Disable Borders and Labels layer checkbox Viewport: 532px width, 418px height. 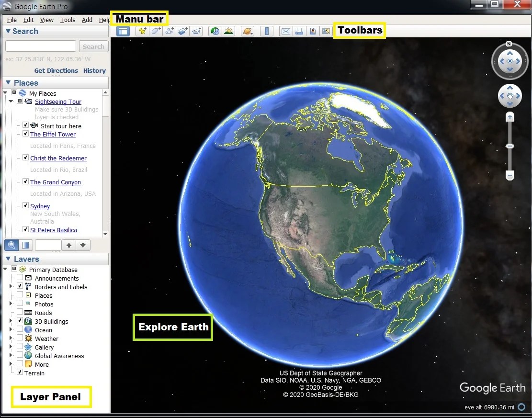[x=20, y=286]
